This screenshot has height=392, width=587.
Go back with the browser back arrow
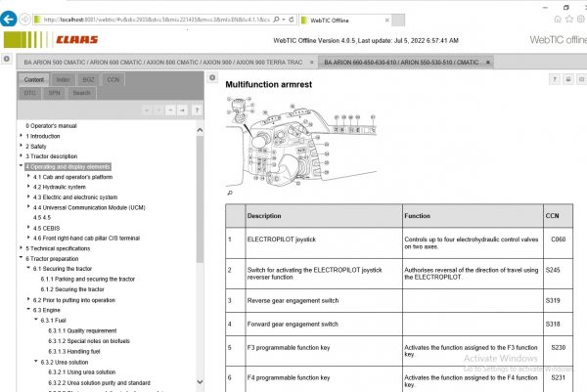tap(9, 19)
